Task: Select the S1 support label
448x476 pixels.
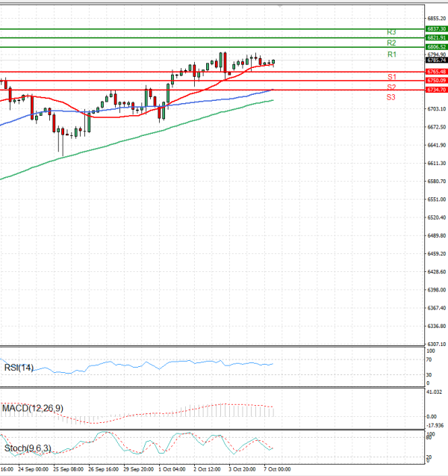Action: point(391,77)
